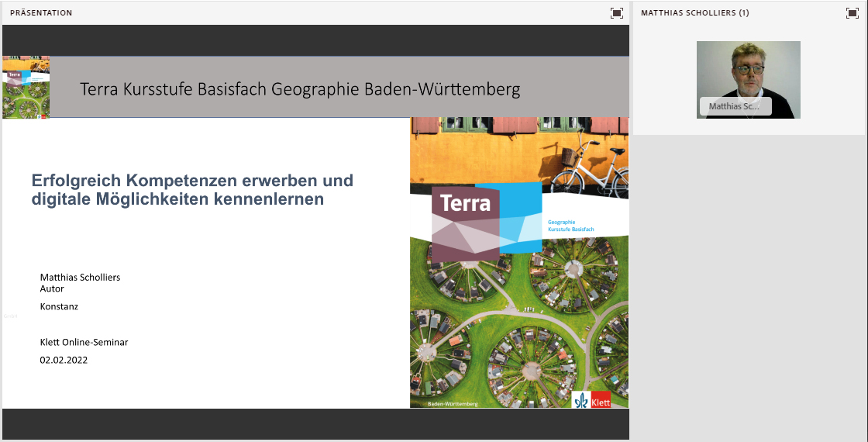This screenshot has width=868, height=442.
Task: Click the heading 'Erfolgreich Kompetenzen erwerben und'
Action: [192, 180]
